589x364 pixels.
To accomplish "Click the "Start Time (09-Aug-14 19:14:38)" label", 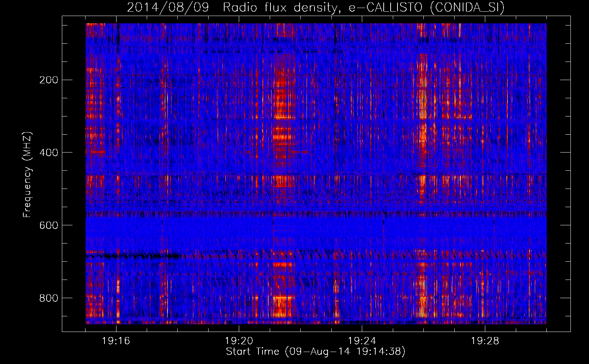I will [x=316, y=352].
